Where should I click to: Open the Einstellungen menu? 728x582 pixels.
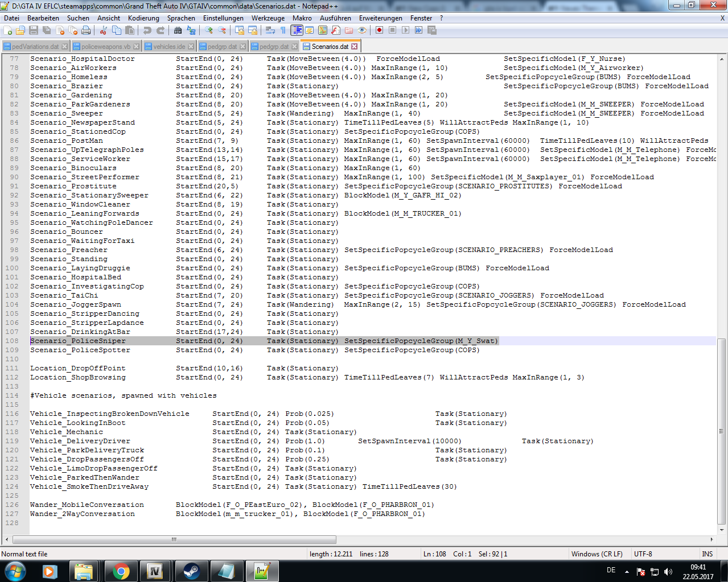point(224,18)
